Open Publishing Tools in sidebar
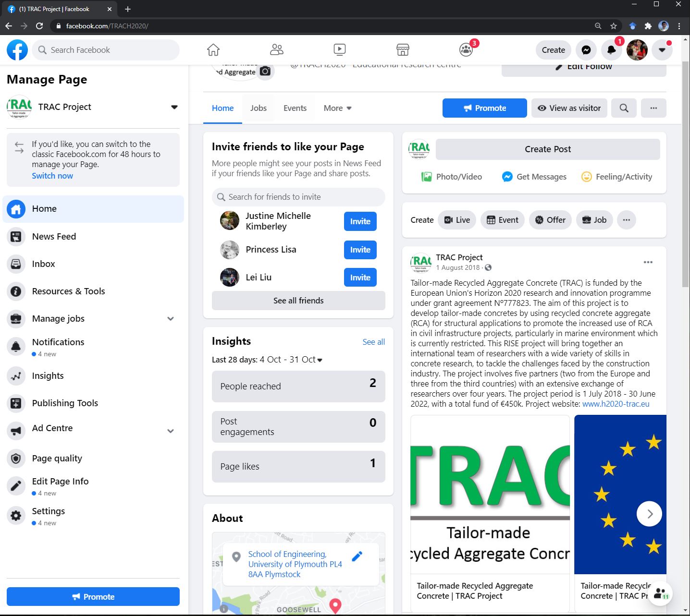Viewport: 690px width, 616px height. [x=65, y=403]
